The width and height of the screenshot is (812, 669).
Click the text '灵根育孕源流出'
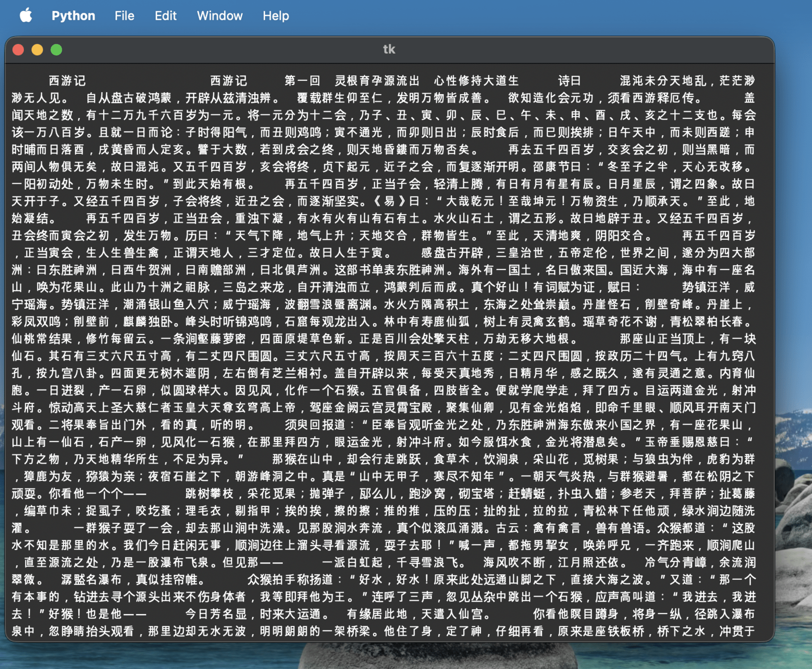pos(377,81)
